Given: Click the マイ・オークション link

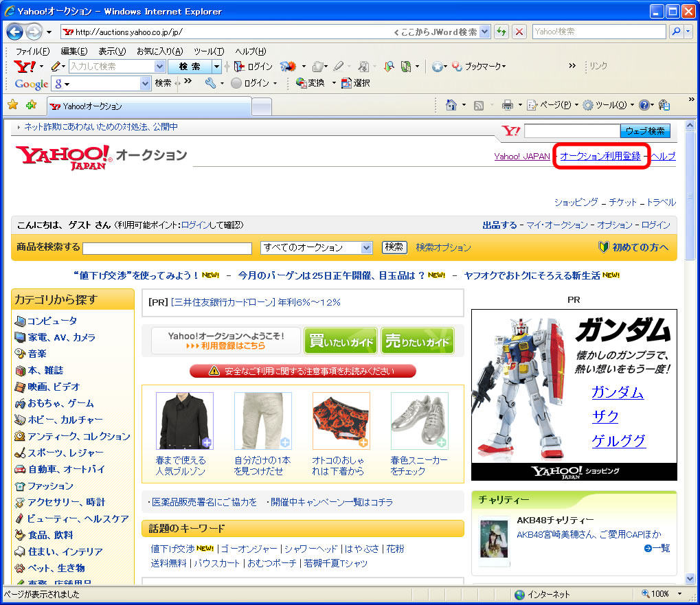Looking at the screenshot, I should [556, 225].
